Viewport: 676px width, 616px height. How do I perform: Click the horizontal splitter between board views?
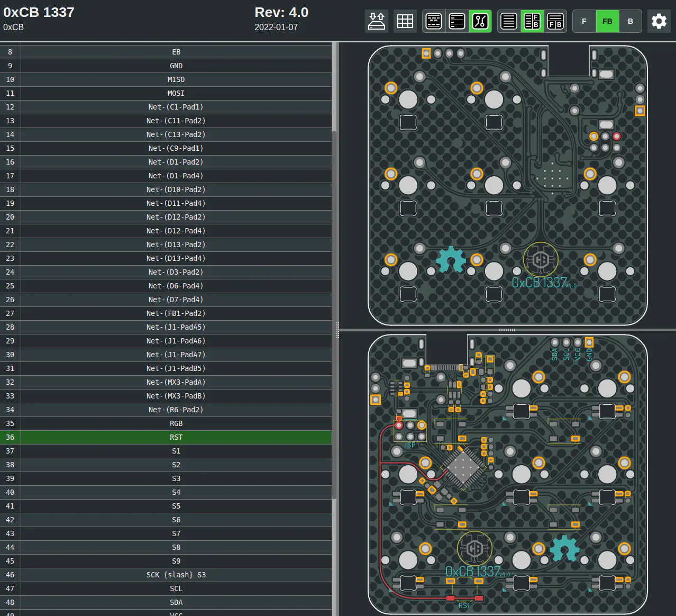point(507,330)
